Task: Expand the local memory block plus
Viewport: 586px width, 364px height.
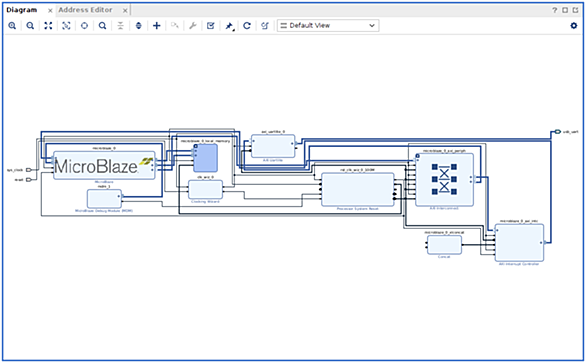Action: (195, 146)
